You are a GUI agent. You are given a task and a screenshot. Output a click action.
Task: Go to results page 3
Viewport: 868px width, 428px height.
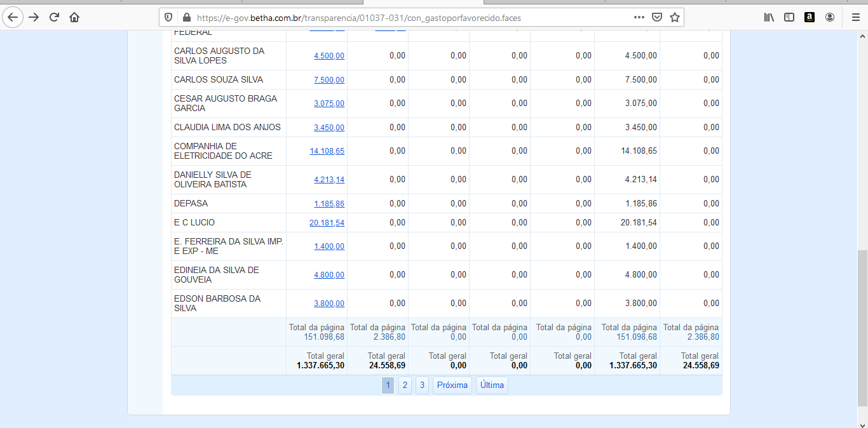[422, 385]
